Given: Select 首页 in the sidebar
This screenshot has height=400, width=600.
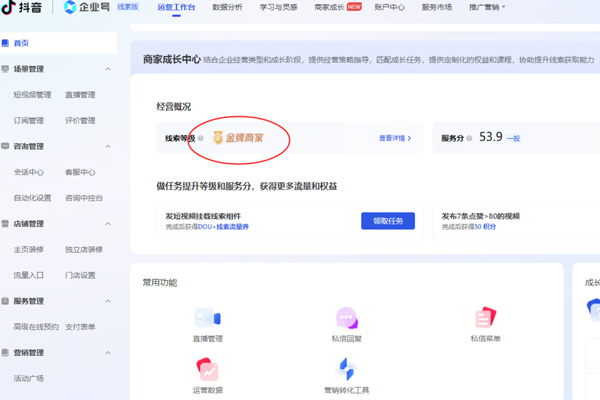Looking at the screenshot, I should click(58, 43).
